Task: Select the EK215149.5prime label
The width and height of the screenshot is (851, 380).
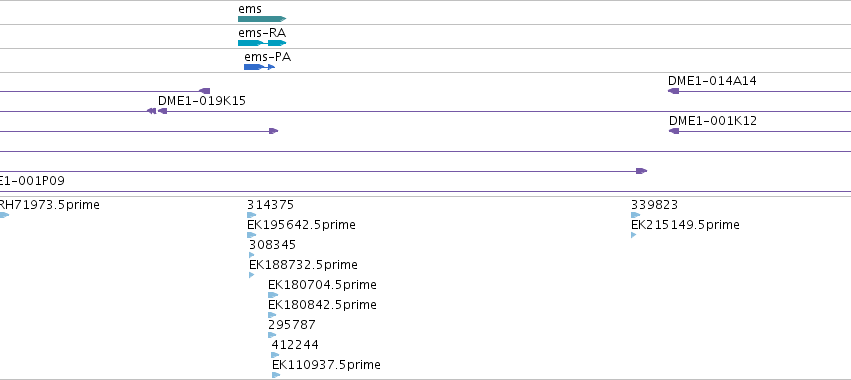Action: [685, 225]
